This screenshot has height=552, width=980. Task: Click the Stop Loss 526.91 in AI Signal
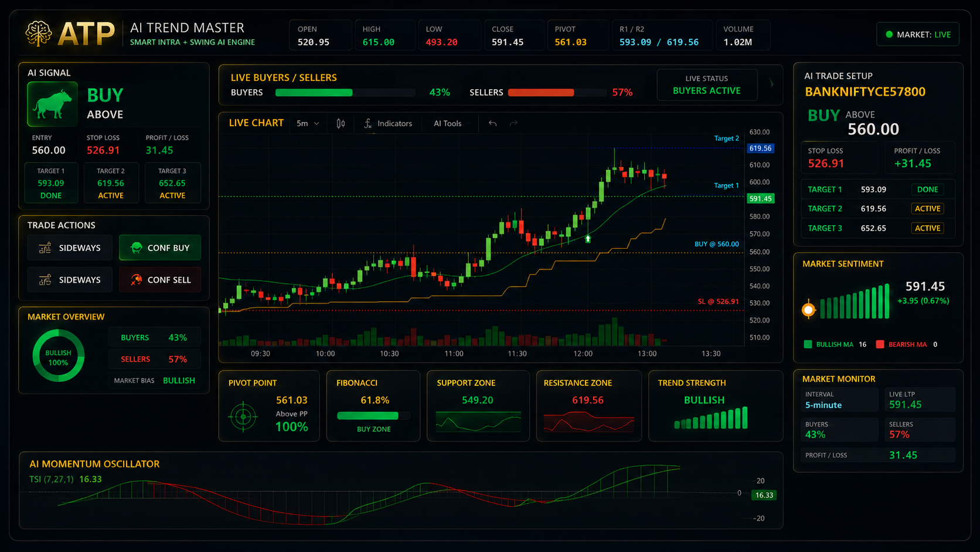103,150
